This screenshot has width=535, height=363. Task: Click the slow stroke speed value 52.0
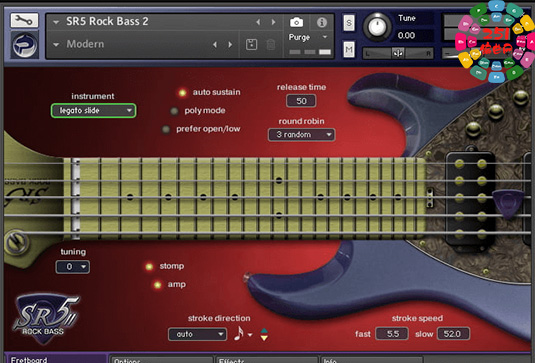[453, 334]
